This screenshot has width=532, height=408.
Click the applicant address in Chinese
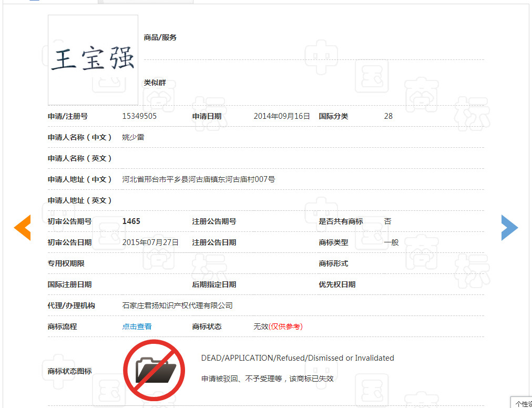(x=197, y=179)
